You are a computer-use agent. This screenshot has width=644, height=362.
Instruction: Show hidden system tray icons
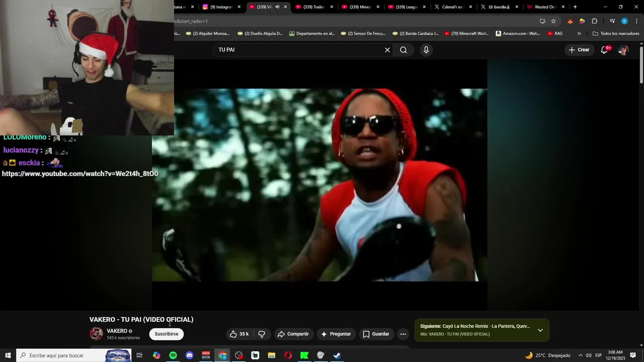coord(580,355)
